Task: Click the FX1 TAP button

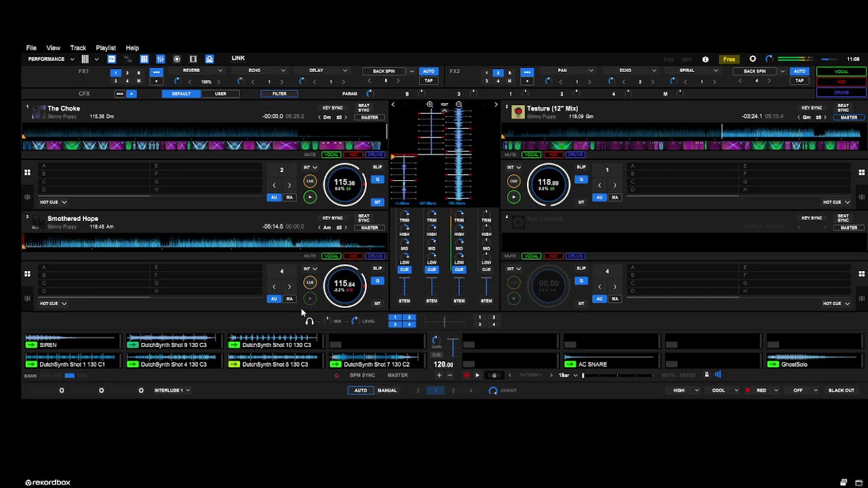Action: (x=429, y=81)
